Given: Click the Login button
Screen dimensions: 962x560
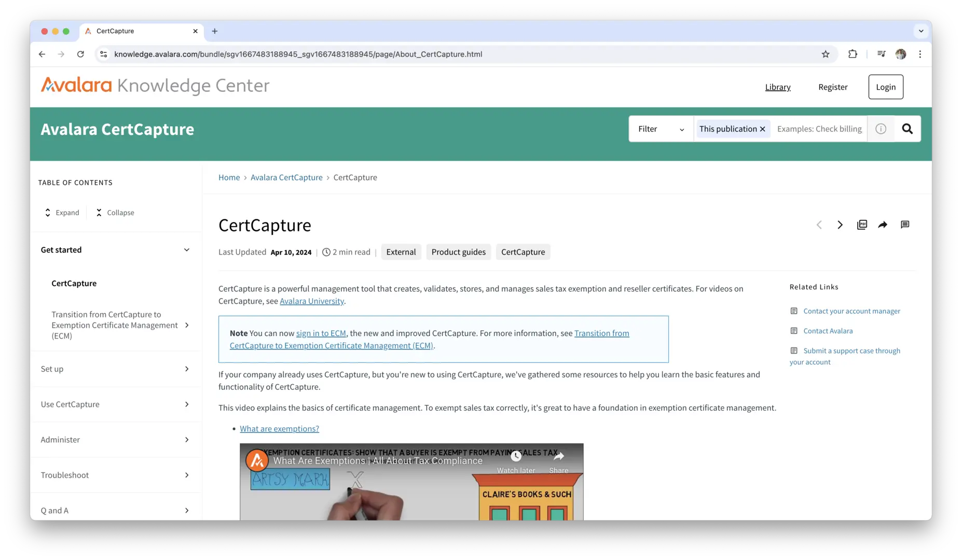Looking at the screenshot, I should (886, 87).
